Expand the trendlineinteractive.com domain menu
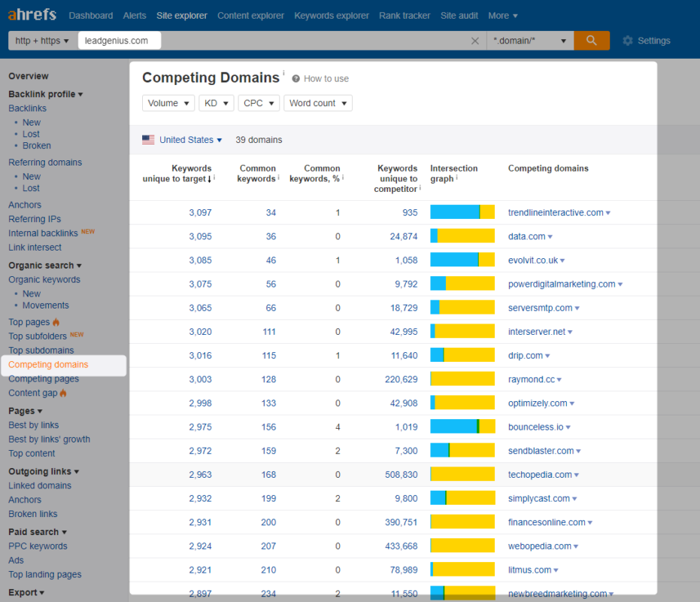Viewport: 700px width, 602px height. pos(608,213)
